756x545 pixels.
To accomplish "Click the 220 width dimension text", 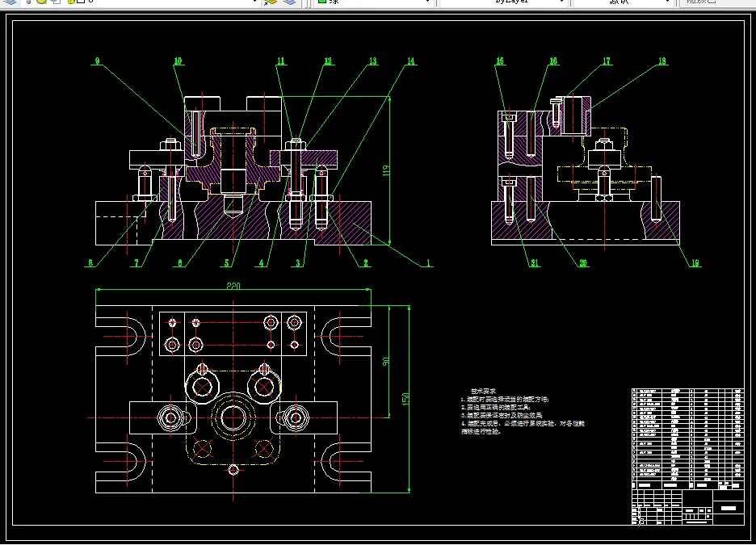I will click(233, 286).
